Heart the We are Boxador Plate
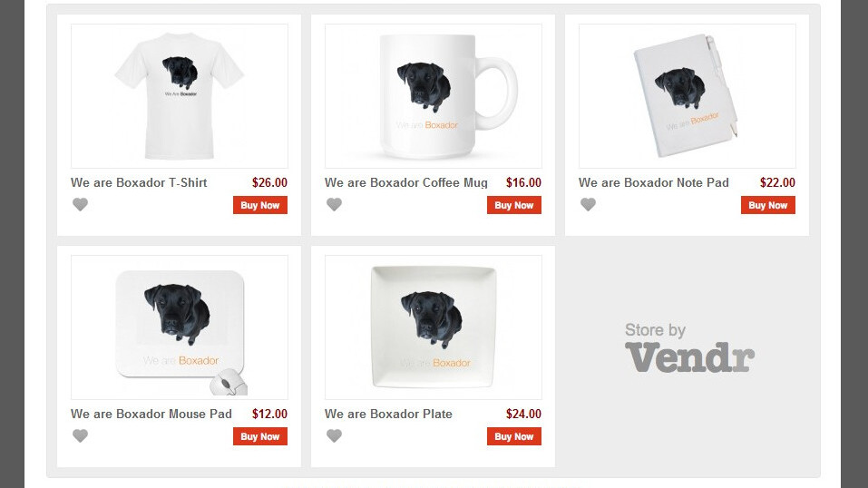 point(335,436)
